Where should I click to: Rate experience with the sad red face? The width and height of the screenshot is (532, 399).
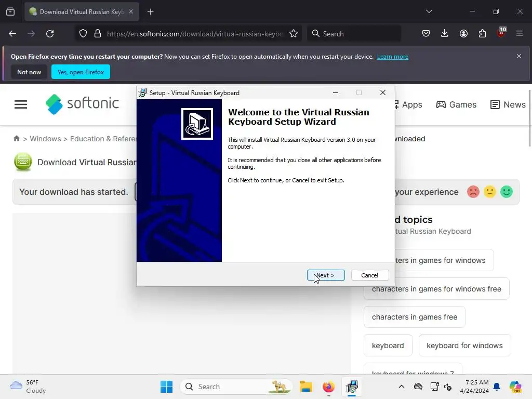[473, 192]
